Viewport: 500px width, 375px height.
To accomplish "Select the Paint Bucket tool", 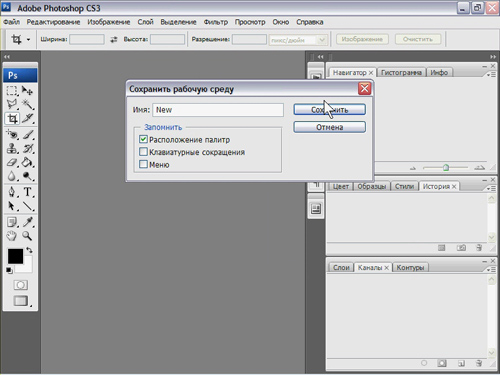I will (x=28, y=163).
